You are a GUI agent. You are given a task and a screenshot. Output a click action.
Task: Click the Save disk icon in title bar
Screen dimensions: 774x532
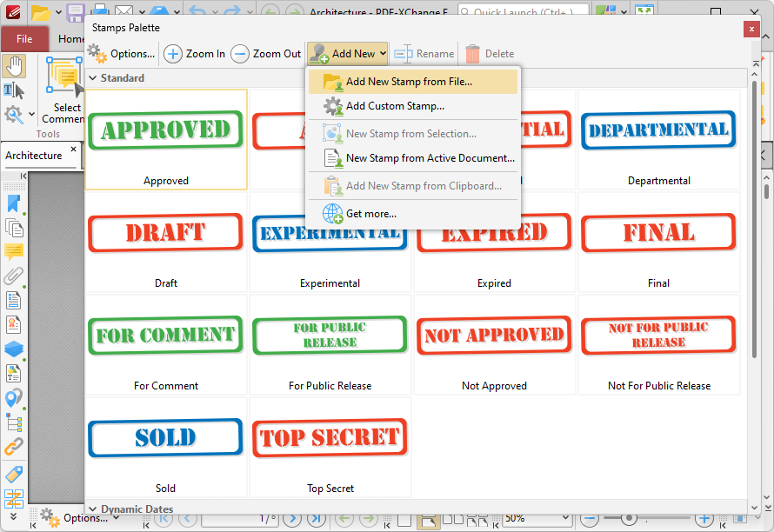(75, 12)
